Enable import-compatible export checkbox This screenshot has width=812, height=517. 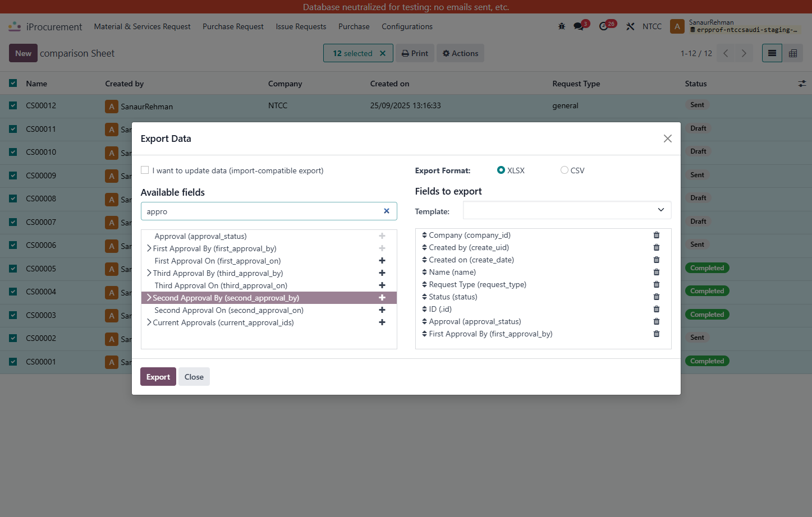(145, 170)
